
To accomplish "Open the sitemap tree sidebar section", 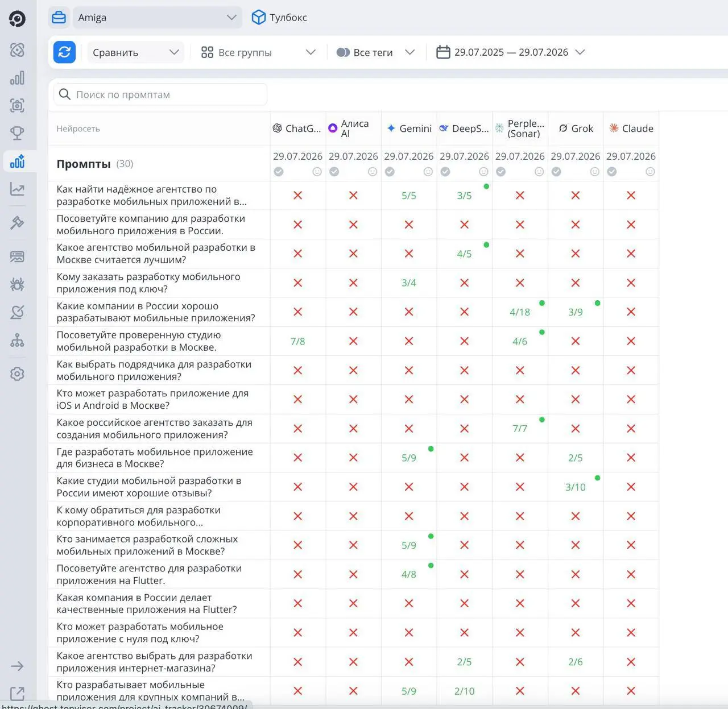I will pyautogui.click(x=17, y=340).
